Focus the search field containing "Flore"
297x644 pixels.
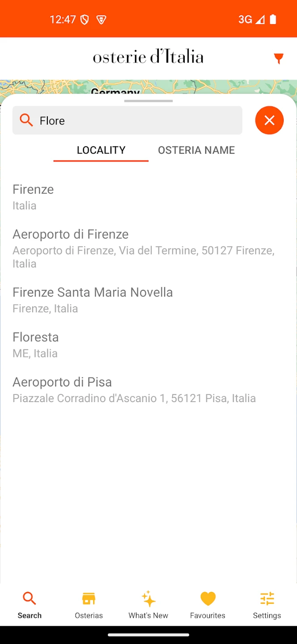point(134,120)
